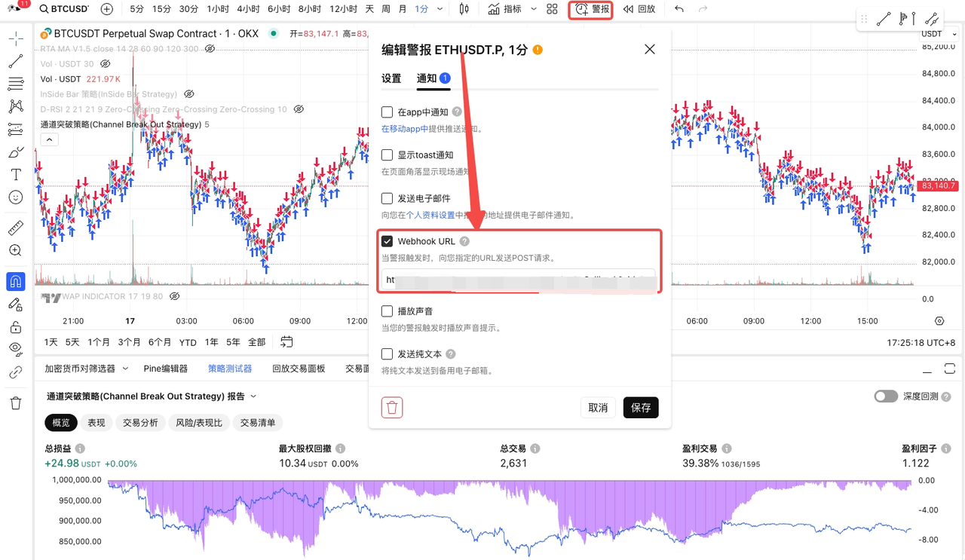
Task: Click the chain-link icon in left sidebar
Action: tap(16, 372)
